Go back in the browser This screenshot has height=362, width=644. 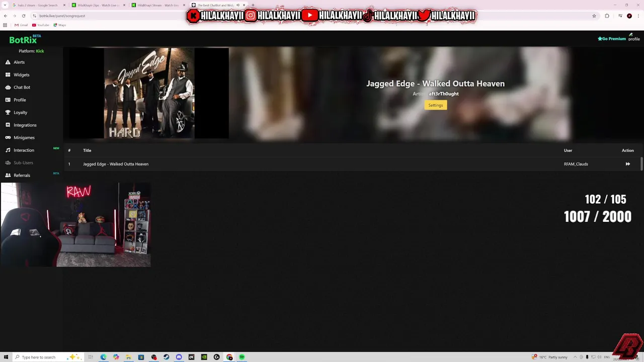click(x=6, y=16)
